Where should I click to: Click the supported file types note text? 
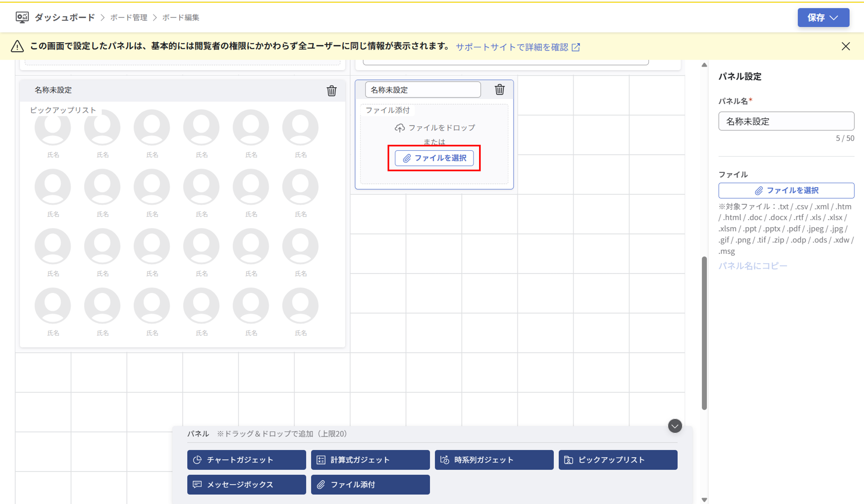click(786, 229)
